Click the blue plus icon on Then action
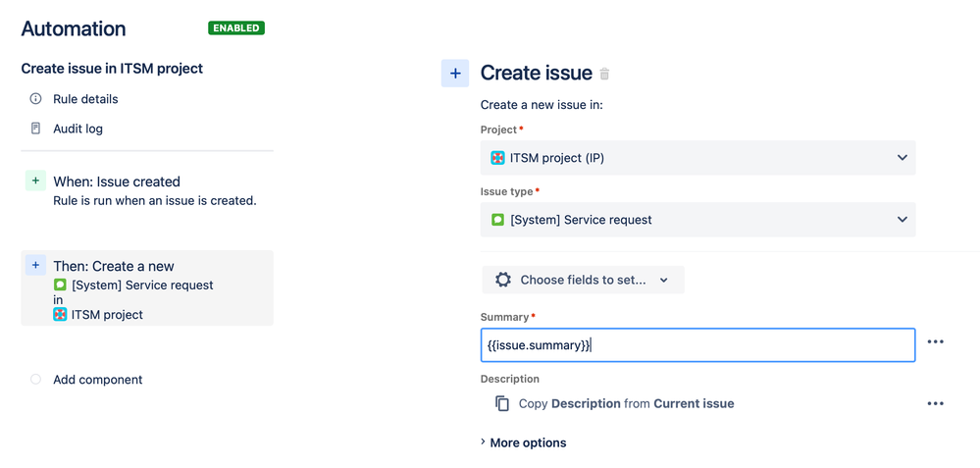This screenshot has width=980, height=468. (x=35, y=265)
